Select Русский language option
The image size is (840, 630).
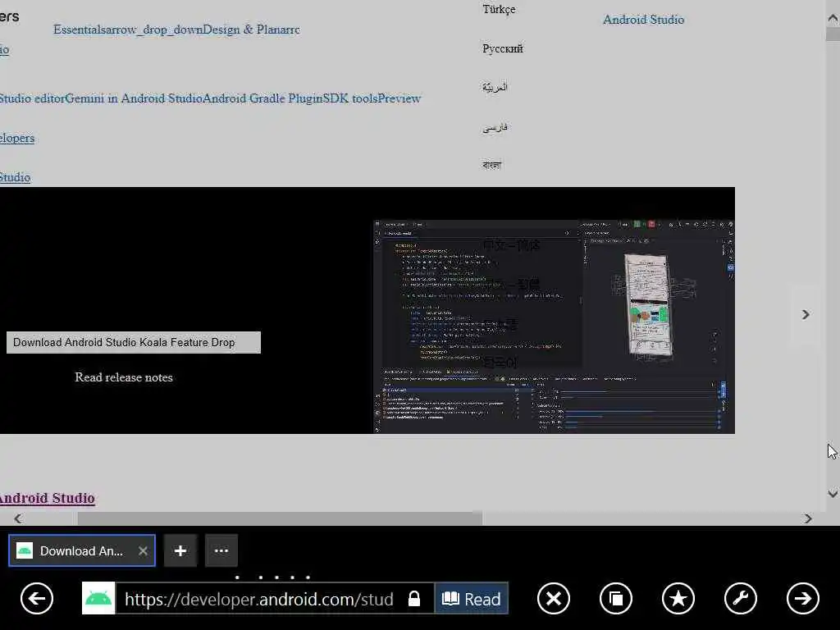tap(503, 48)
